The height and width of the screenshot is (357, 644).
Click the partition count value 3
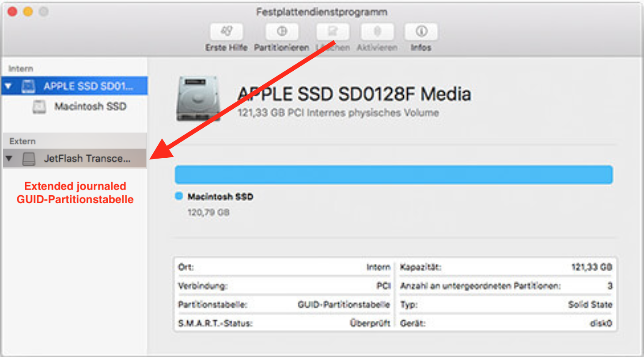point(610,286)
